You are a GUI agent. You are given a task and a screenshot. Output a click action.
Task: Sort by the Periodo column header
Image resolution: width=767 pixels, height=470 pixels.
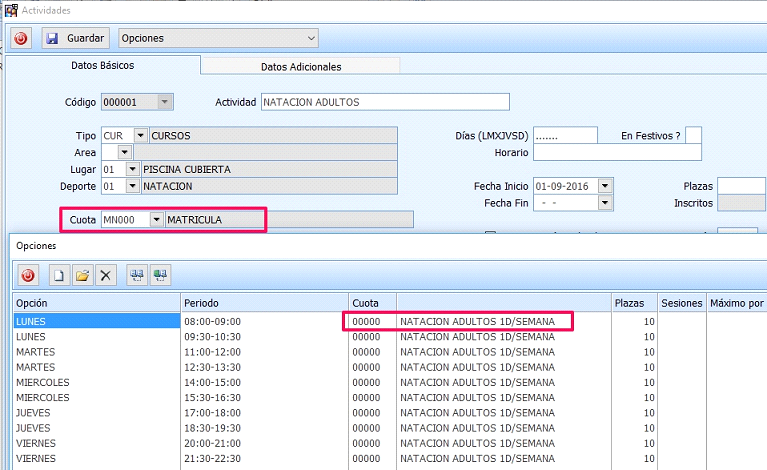click(263, 302)
